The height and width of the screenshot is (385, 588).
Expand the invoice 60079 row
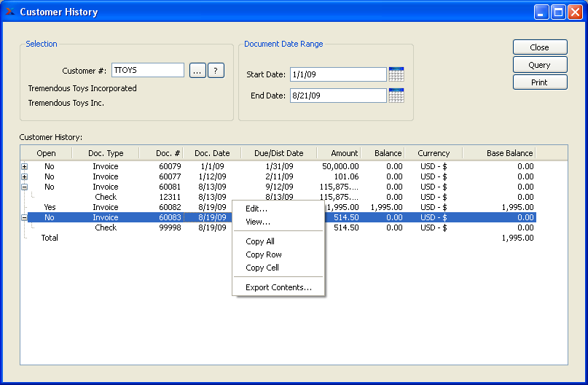[x=24, y=166]
